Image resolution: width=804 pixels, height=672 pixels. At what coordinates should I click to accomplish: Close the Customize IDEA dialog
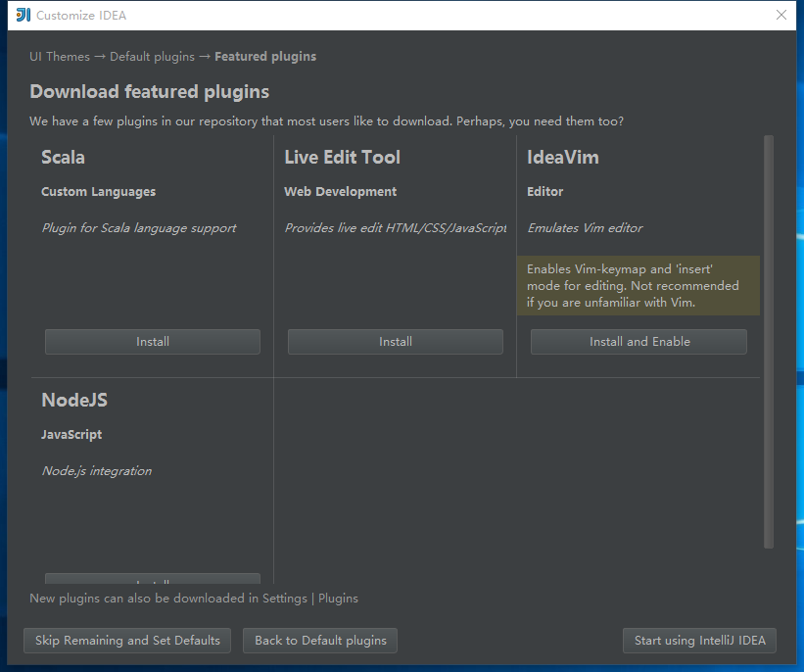click(780, 15)
